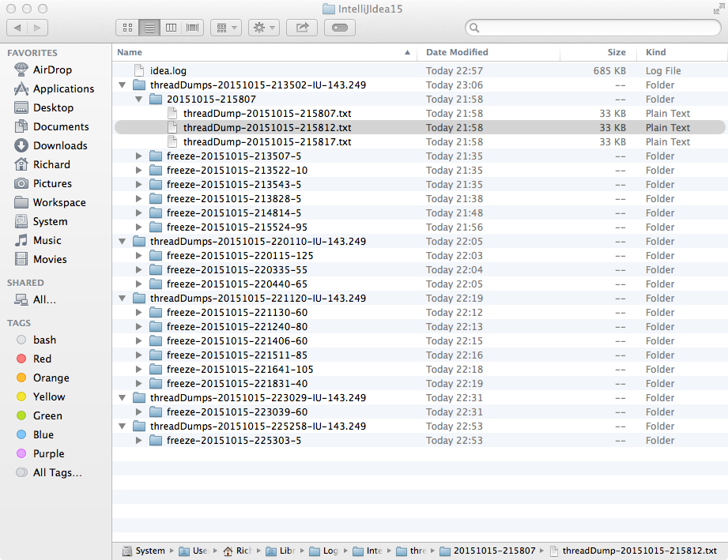The height and width of the screenshot is (560, 728).
Task: Expand freeze-20151015-213507-5 folder
Action: [x=139, y=156]
